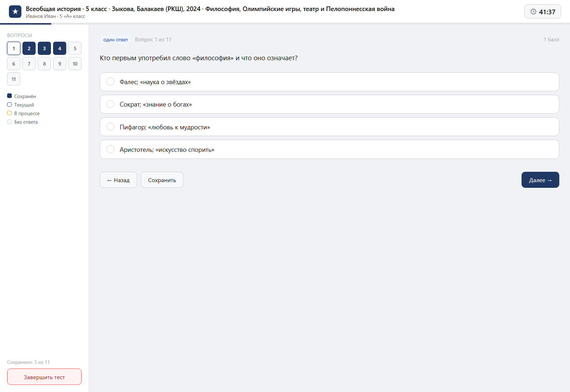Switch to question 7
The height and width of the screenshot is (392, 570).
(29, 64)
